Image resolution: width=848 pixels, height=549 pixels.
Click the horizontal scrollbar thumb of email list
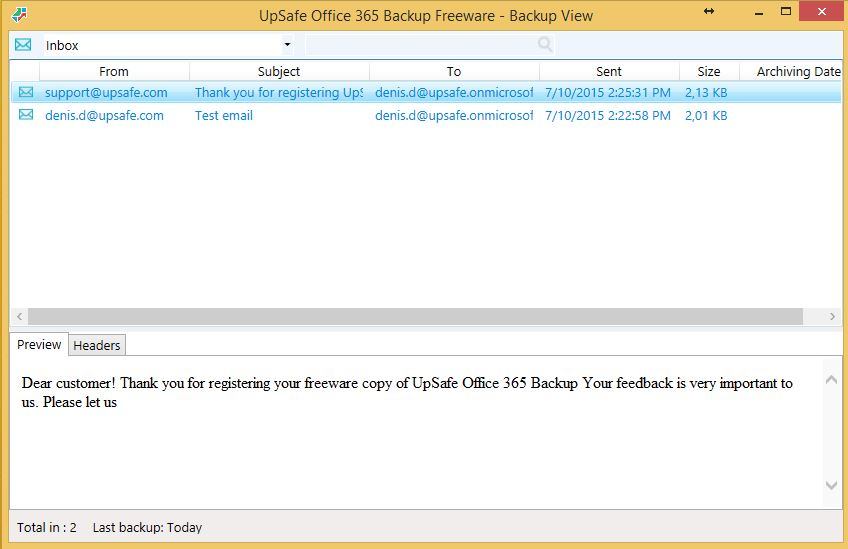(x=415, y=316)
